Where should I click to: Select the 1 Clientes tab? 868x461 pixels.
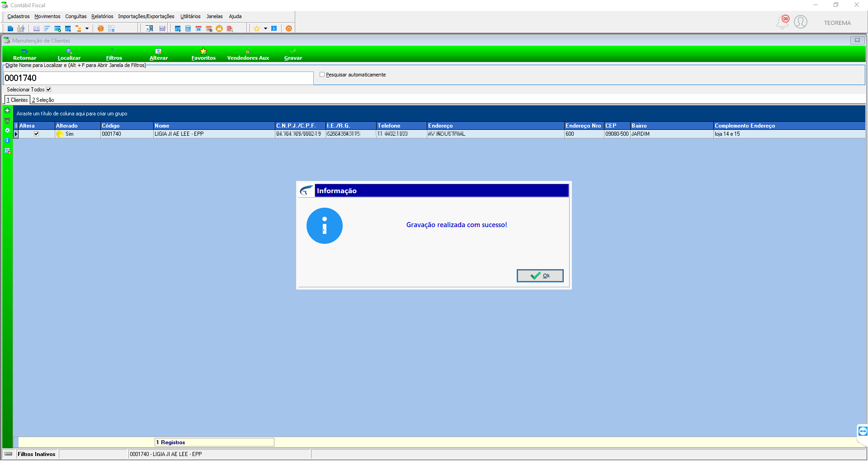click(17, 100)
